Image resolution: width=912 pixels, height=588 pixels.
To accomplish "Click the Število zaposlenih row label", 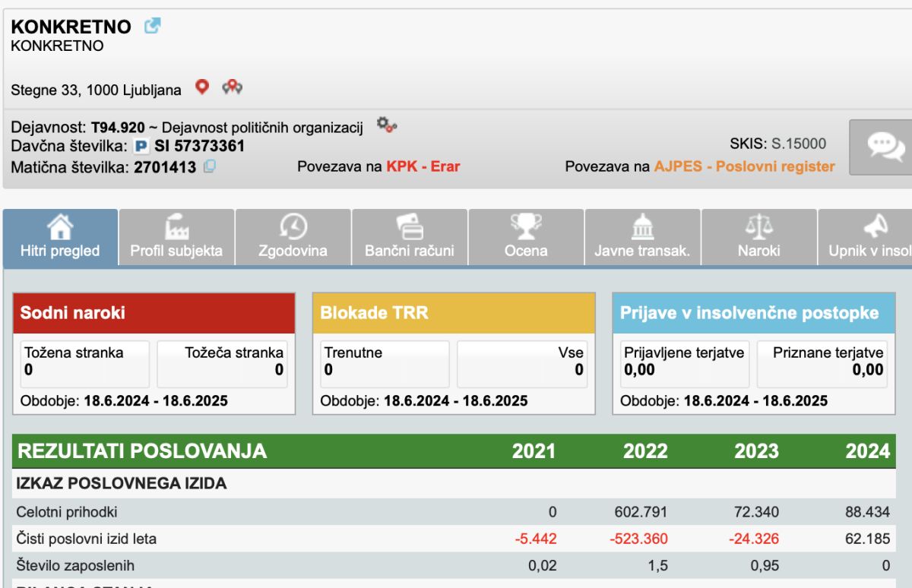I will [x=76, y=566].
